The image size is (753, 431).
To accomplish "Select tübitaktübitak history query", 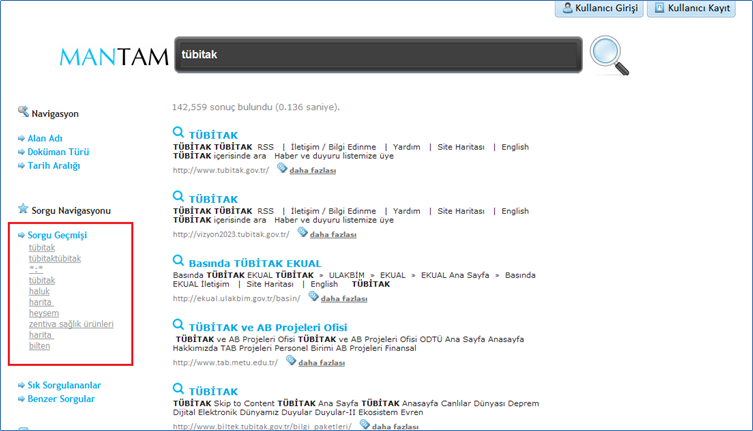I will [x=55, y=259].
